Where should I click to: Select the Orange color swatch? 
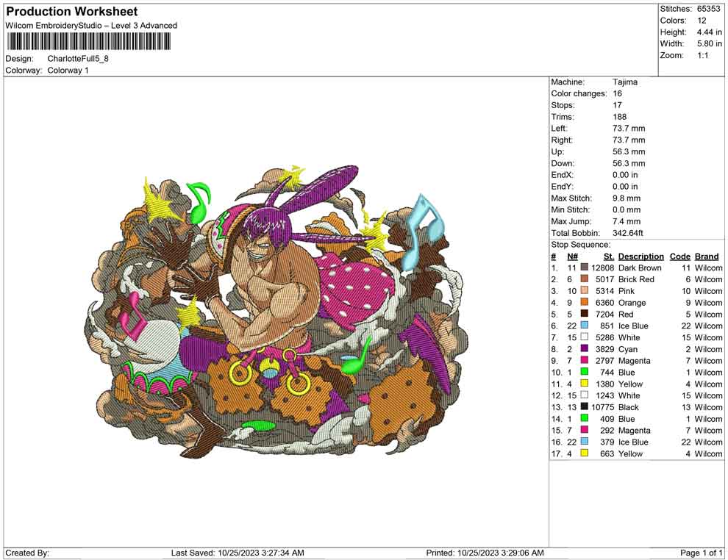click(585, 303)
